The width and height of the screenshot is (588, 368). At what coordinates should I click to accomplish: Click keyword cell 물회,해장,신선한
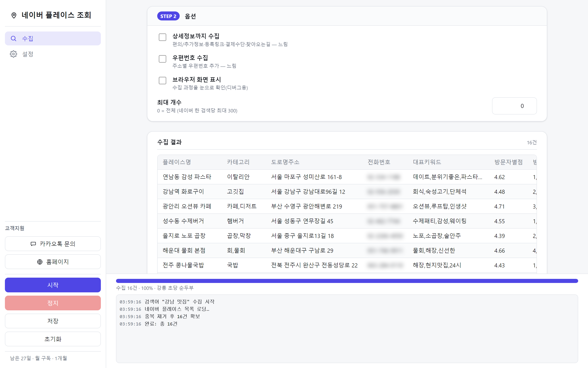[x=434, y=250]
